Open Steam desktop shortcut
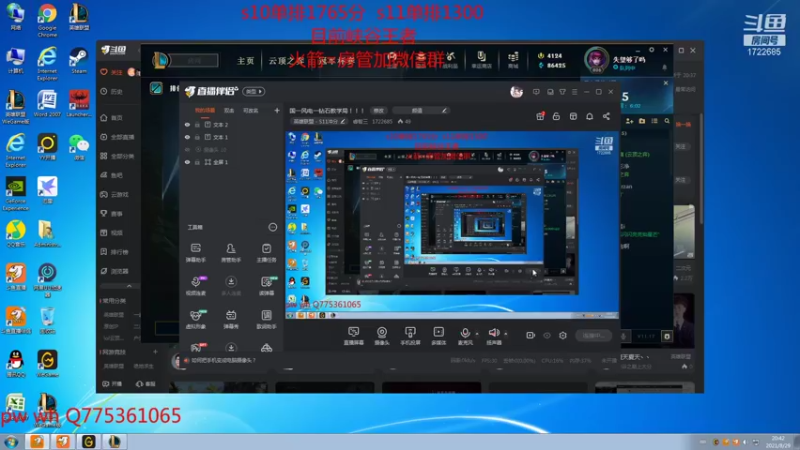Screen dimensions: 800x450 tap(79, 61)
